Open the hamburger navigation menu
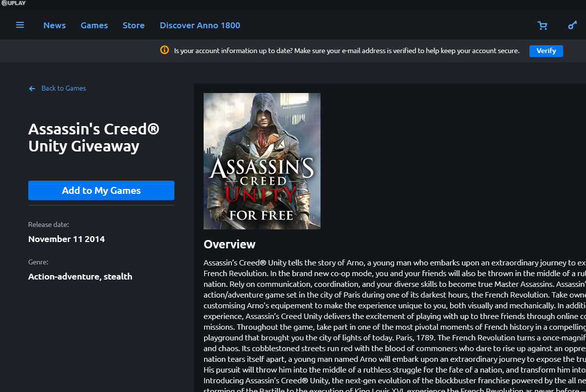The image size is (586, 392). click(x=20, y=25)
